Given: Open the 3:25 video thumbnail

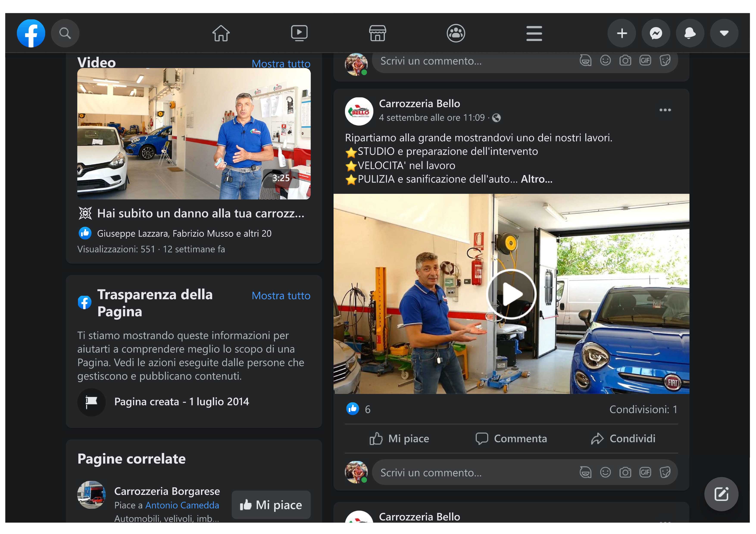Looking at the screenshot, I should pyautogui.click(x=194, y=133).
